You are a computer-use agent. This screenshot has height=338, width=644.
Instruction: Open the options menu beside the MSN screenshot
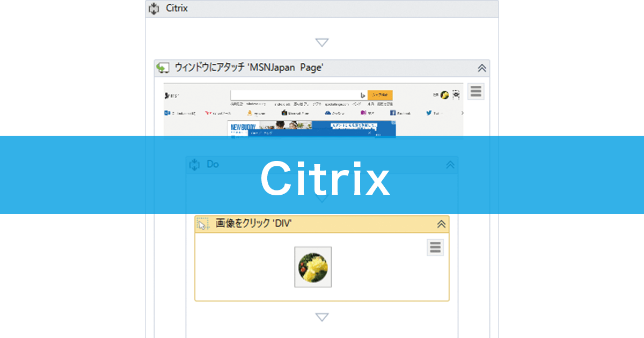coord(475,92)
